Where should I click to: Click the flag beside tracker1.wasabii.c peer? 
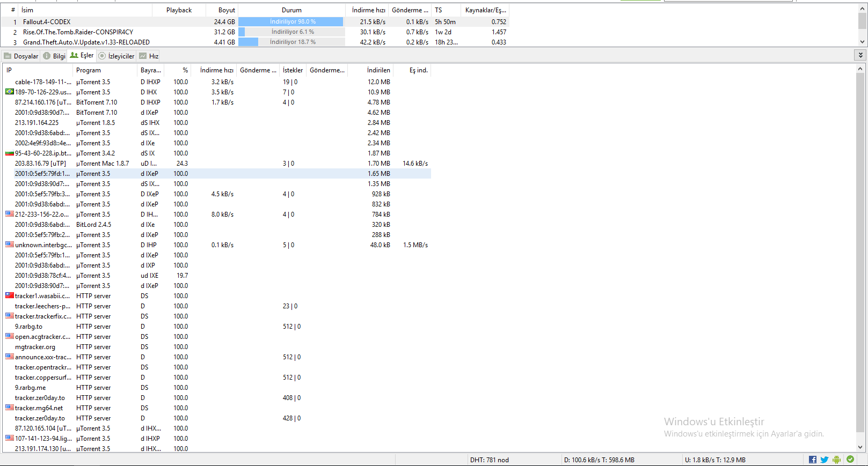tap(10, 295)
